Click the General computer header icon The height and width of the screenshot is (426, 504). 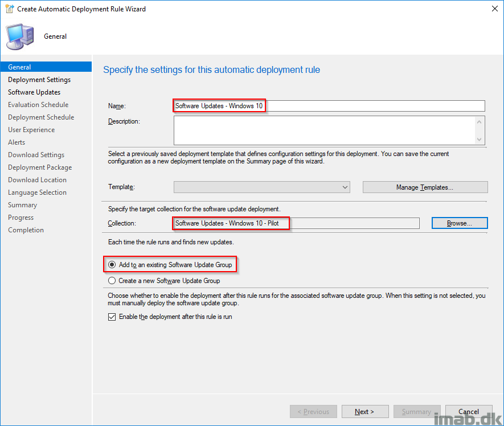[20, 36]
